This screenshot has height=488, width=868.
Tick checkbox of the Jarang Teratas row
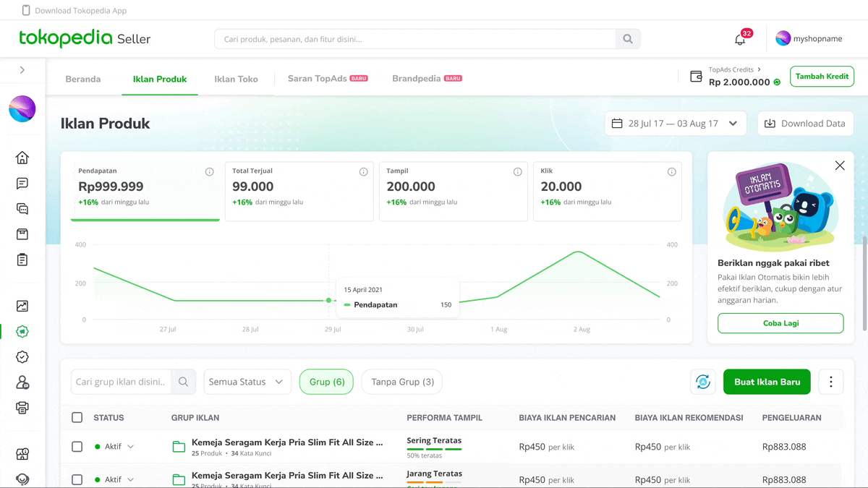pos(77,479)
